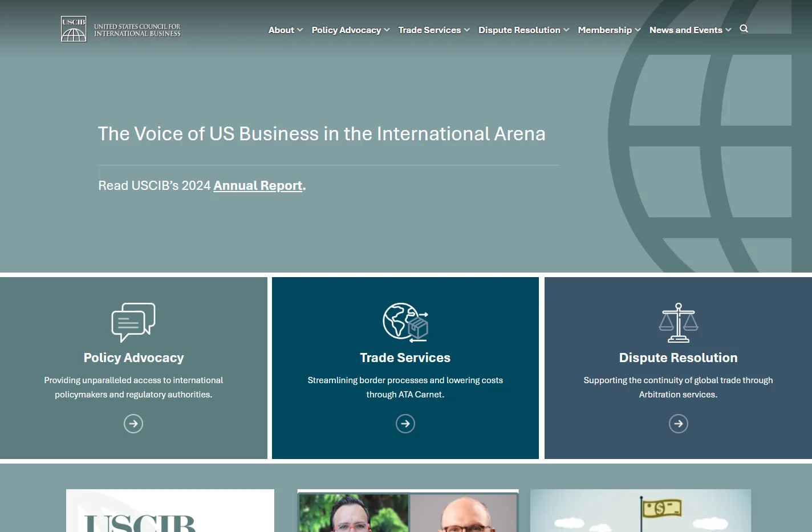Click the arrow circle under Trade Services
This screenshot has width=812, height=532.
(405, 424)
